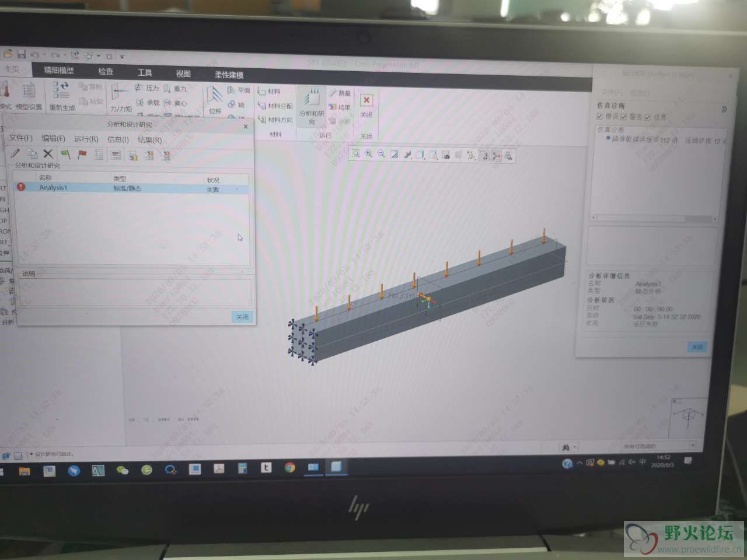Click the 状况 column header
This screenshot has height=560, width=747.
click(x=213, y=180)
